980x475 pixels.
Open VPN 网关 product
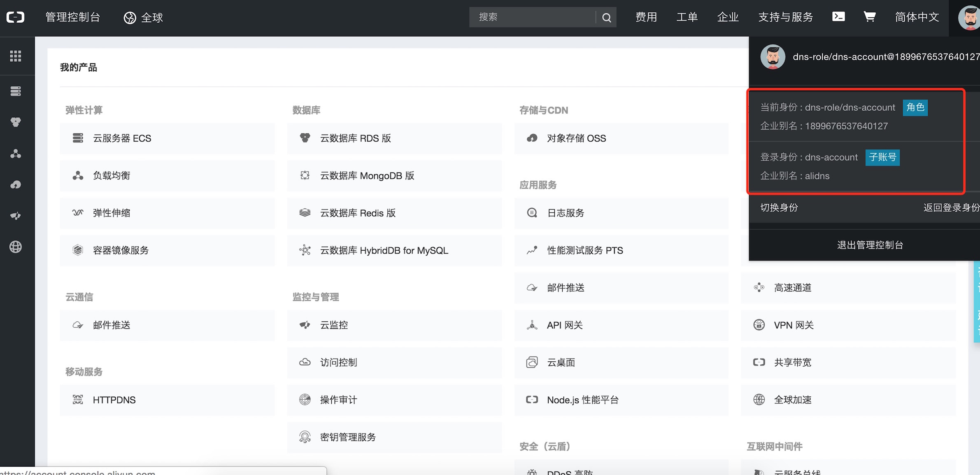849,325
